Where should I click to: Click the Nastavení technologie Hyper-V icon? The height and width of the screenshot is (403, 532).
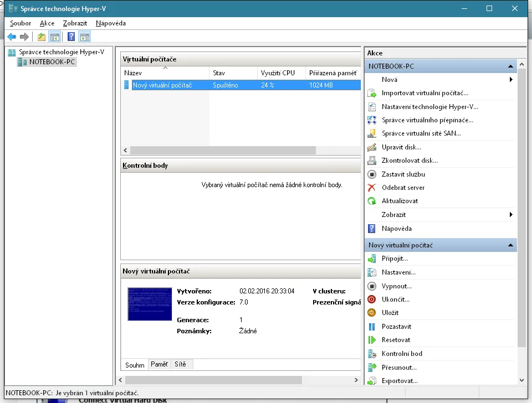coord(372,106)
